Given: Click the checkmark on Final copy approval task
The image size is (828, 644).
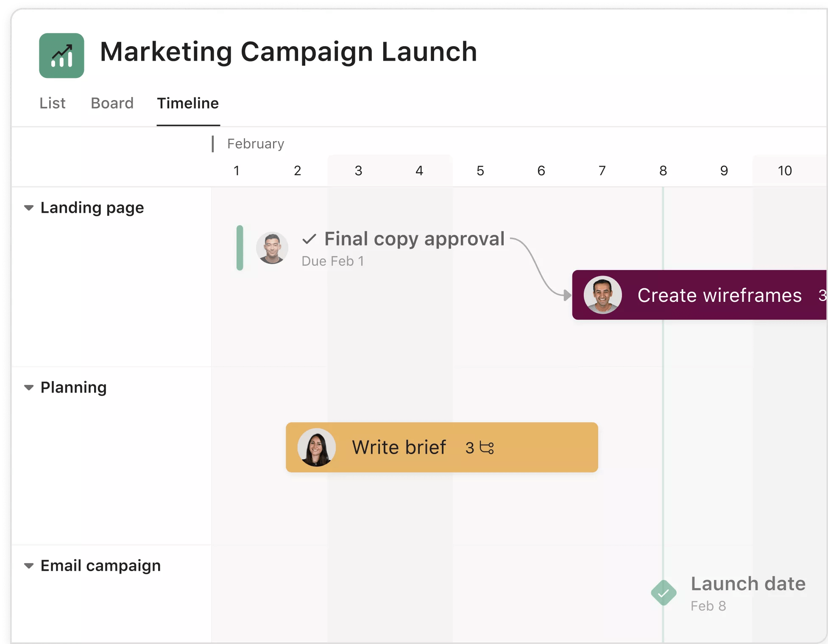Looking at the screenshot, I should 309,239.
